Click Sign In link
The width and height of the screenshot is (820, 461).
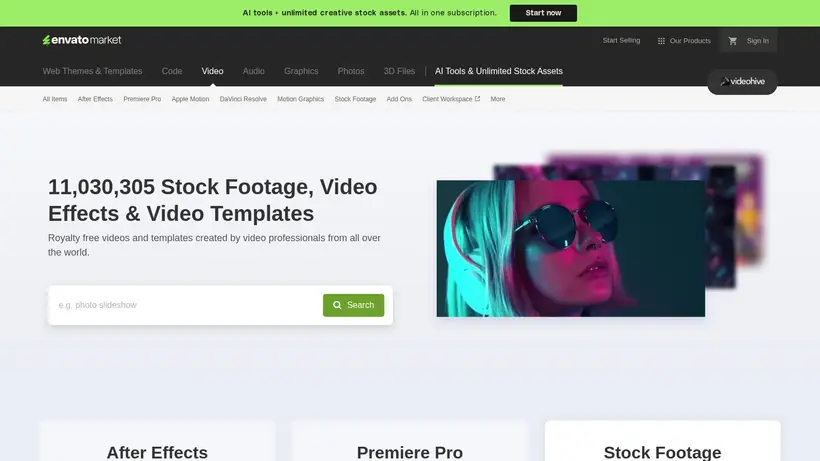(757, 41)
